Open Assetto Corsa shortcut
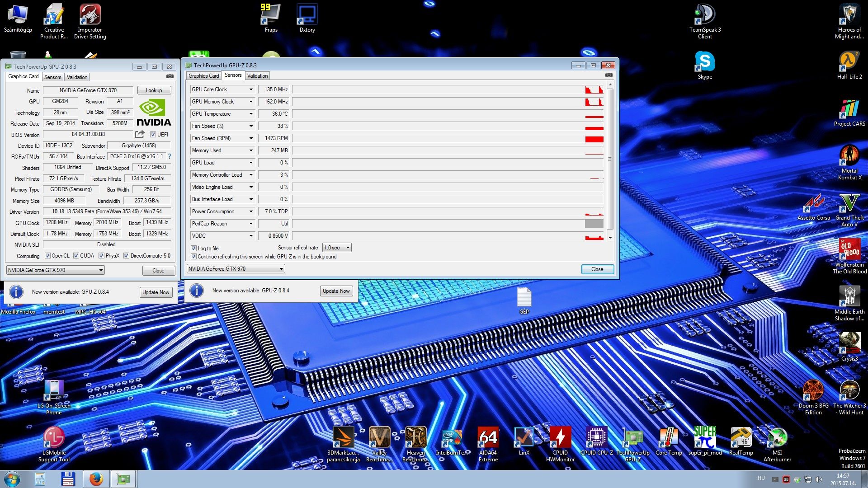 coord(813,207)
